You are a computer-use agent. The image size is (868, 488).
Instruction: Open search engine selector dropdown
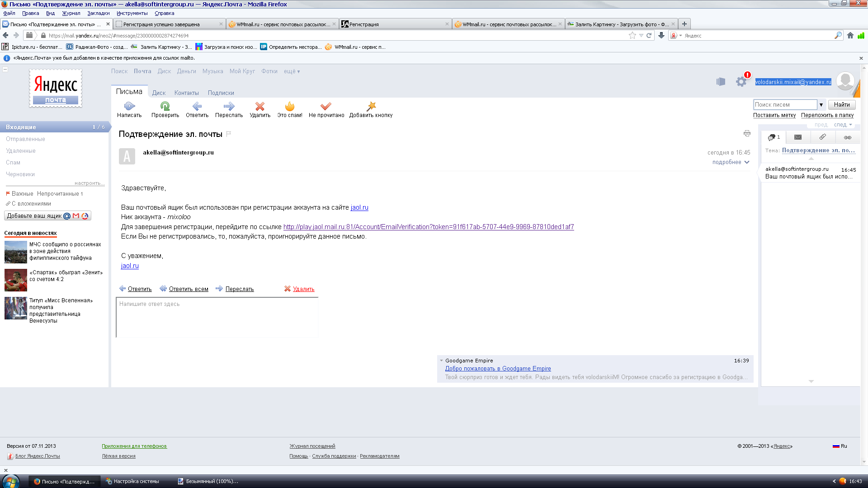pyautogui.click(x=676, y=35)
